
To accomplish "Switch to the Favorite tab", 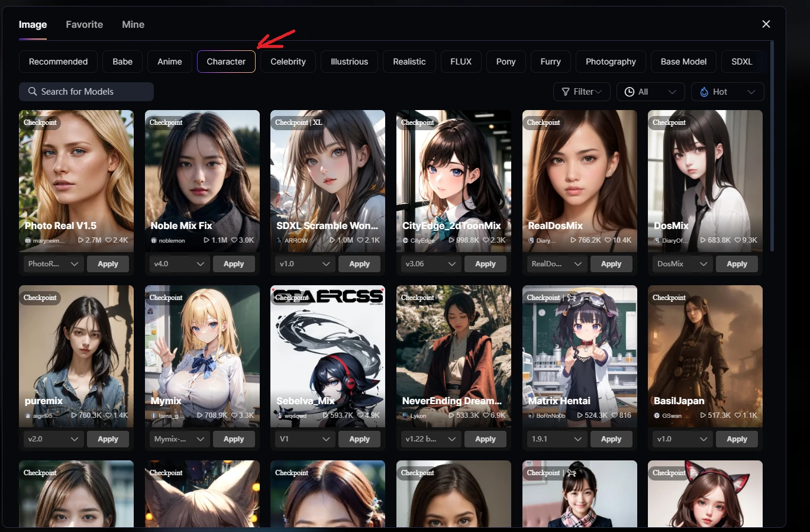I will pos(84,24).
